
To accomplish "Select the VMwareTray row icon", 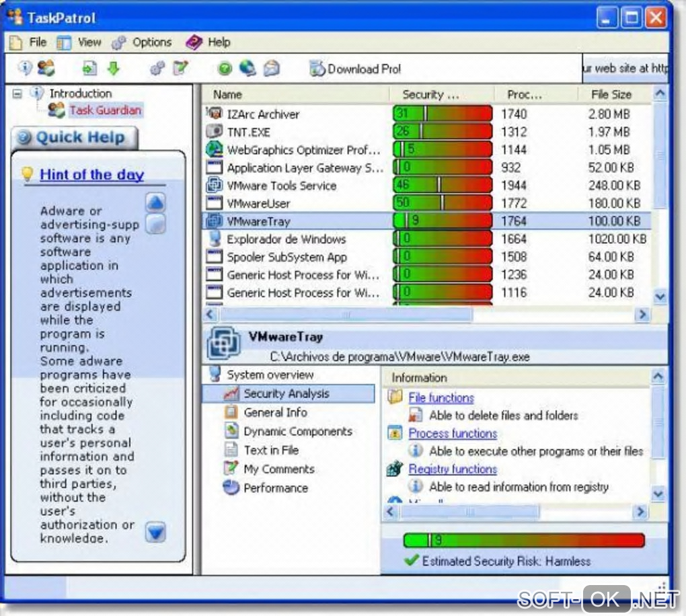I will tap(214, 221).
